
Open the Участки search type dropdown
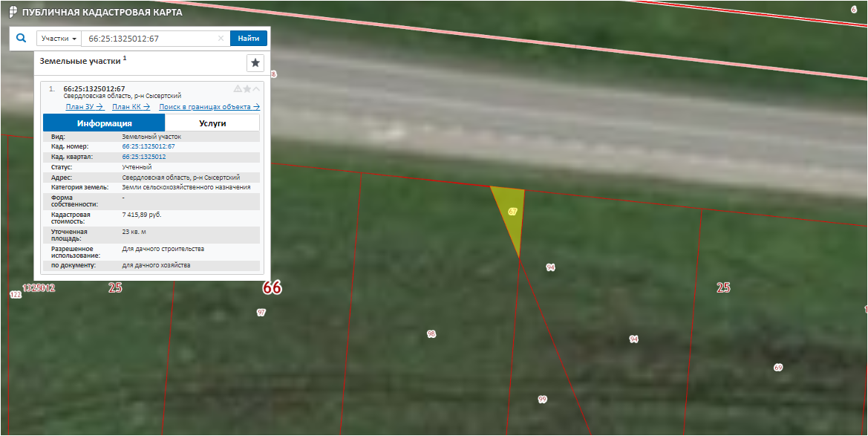coord(59,39)
